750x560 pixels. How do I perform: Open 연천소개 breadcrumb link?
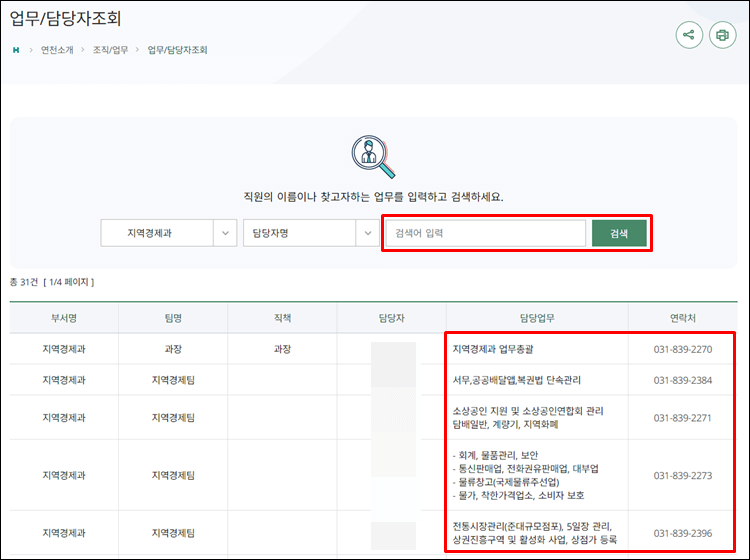[x=57, y=50]
